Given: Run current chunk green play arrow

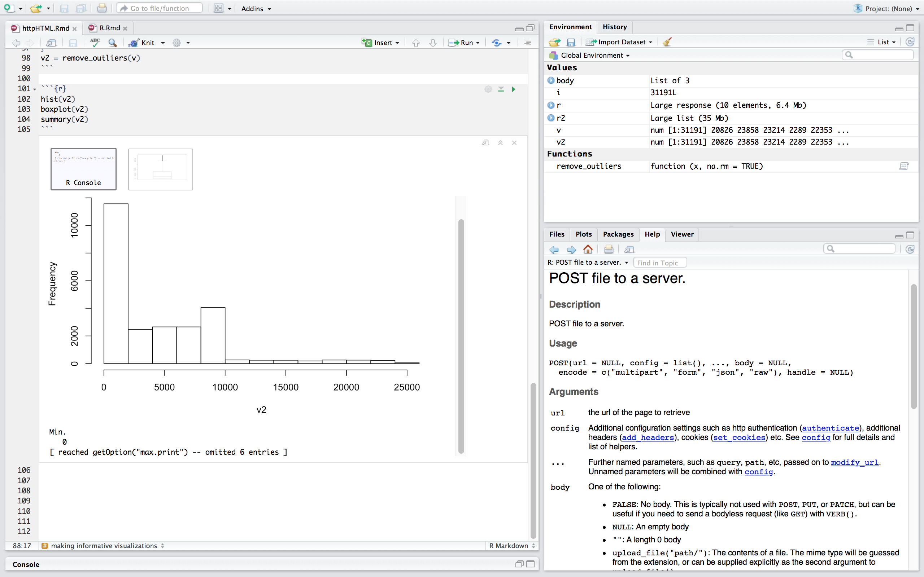Looking at the screenshot, I should tap(514, 89).
